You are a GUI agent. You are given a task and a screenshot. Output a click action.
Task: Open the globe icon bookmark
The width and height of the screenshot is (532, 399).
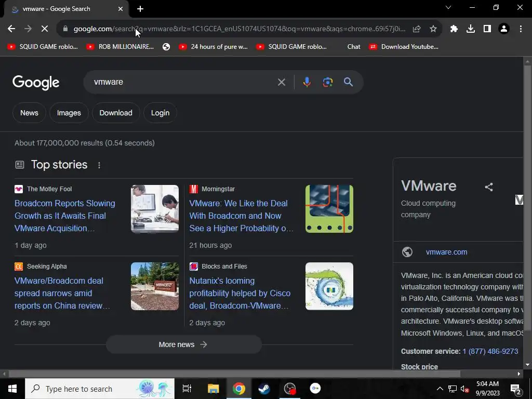pos(166,47)
